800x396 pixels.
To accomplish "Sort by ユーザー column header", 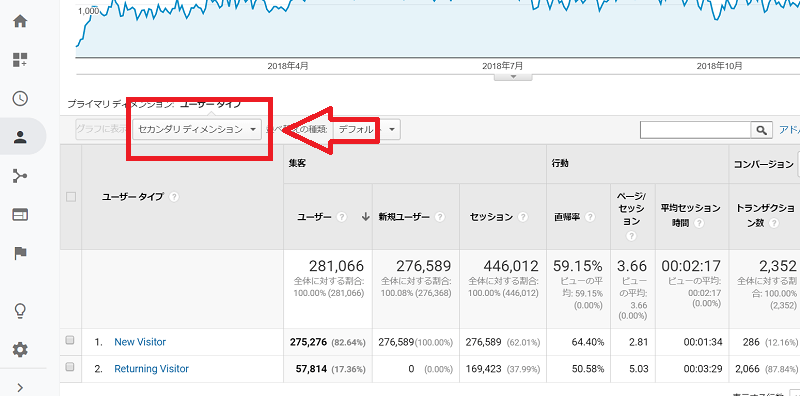I will pos(314,217).
